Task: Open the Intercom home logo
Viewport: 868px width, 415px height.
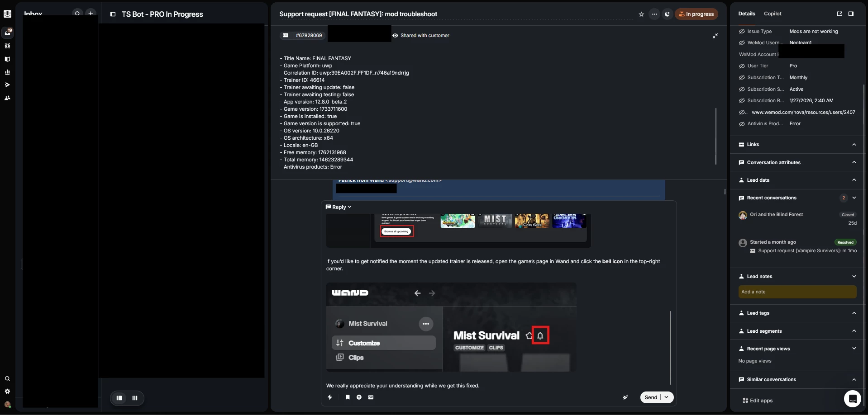Action: (x=7, y=14)
